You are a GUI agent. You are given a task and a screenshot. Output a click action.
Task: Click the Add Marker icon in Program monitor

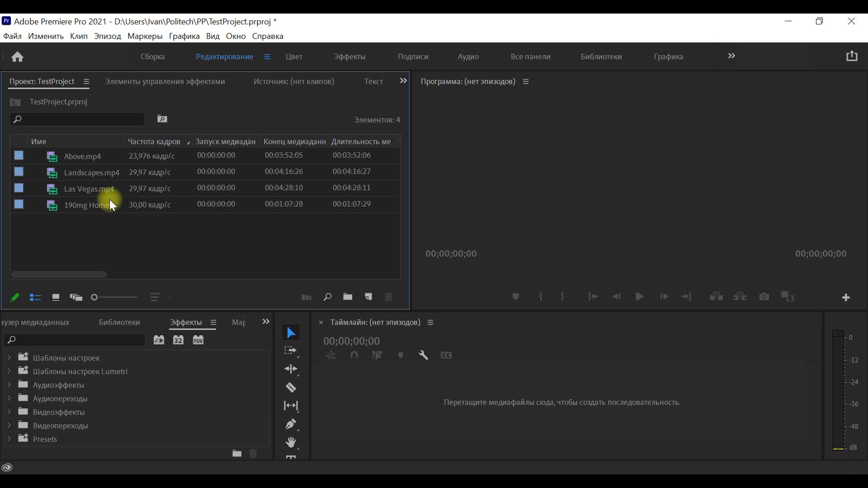tap(515, 297)
